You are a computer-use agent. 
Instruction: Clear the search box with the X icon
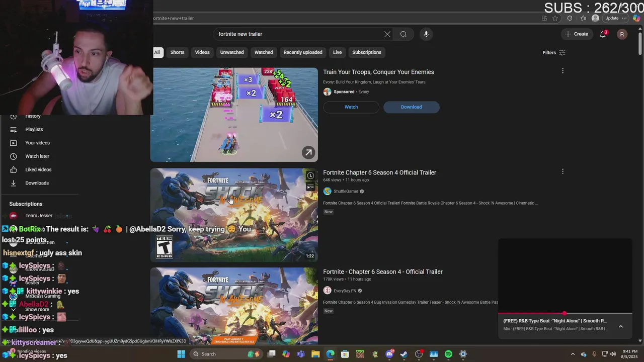pos(387,34)
